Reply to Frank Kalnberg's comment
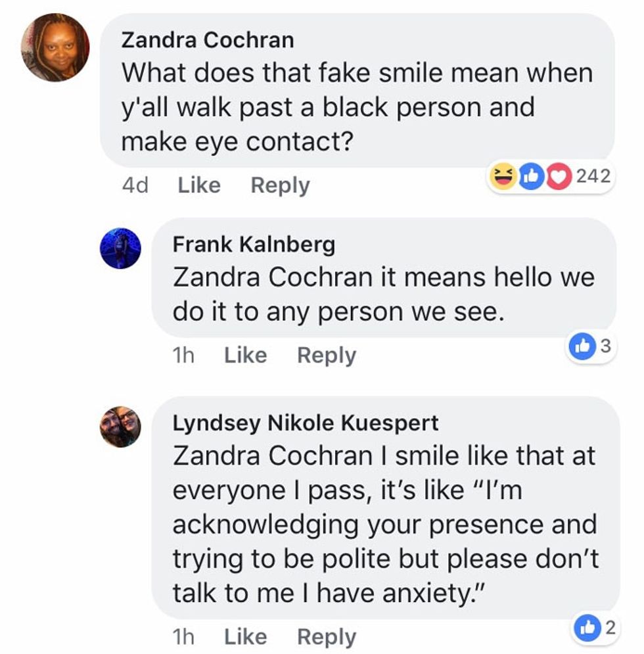This screenshot has width=644, height=654. [327, 355]
